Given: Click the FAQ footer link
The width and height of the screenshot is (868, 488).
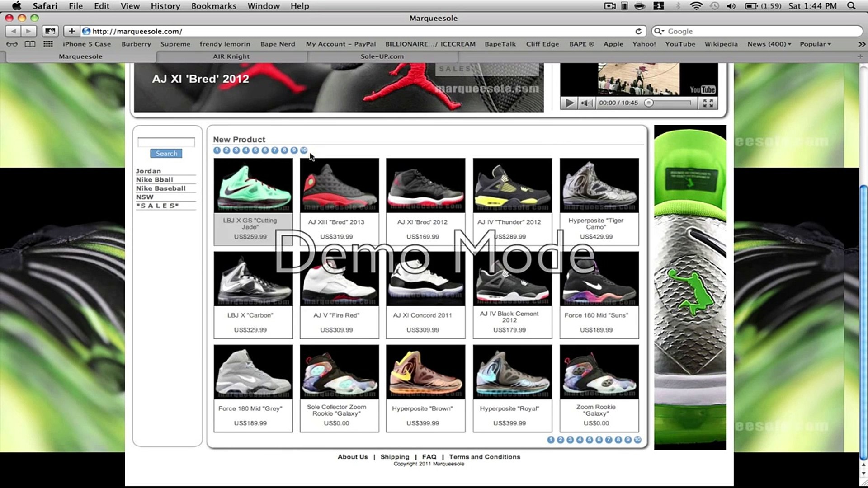Looking at the screenshot, I should click(429, 457).
